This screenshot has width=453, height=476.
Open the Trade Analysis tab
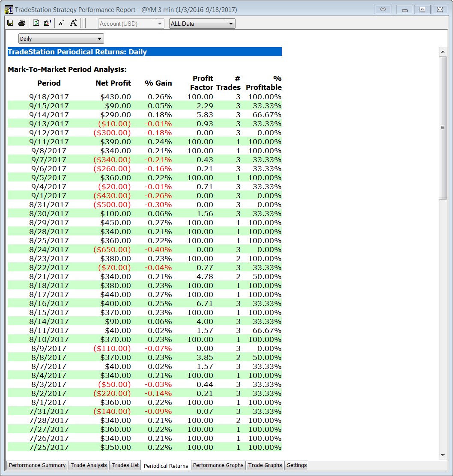tap(89, 465)
